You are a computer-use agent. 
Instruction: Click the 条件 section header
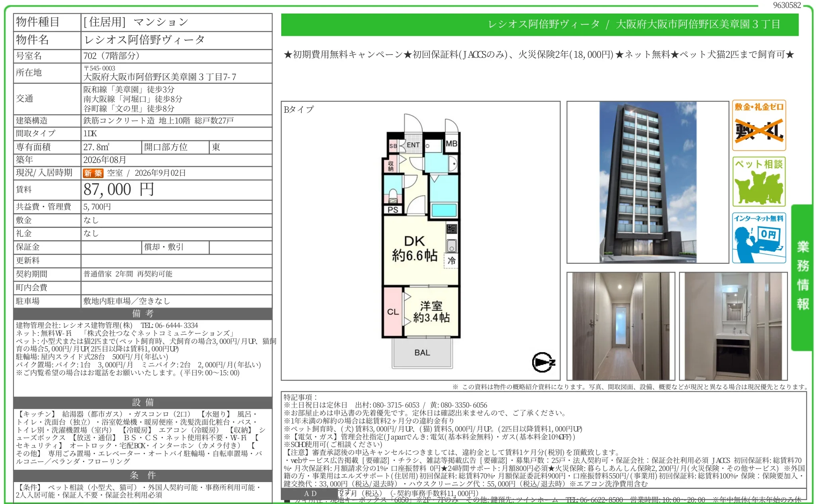point(143,475)
